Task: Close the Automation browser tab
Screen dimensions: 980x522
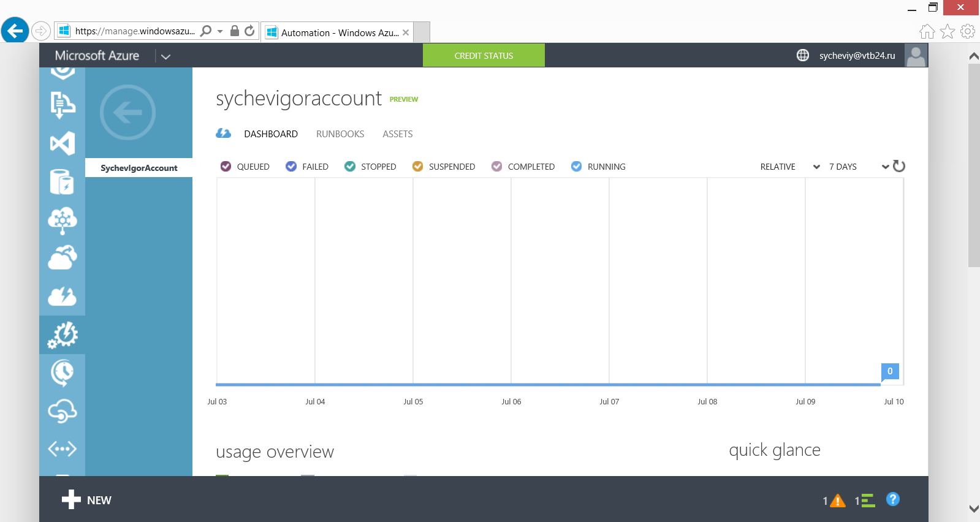Action: tap(406, 32)
